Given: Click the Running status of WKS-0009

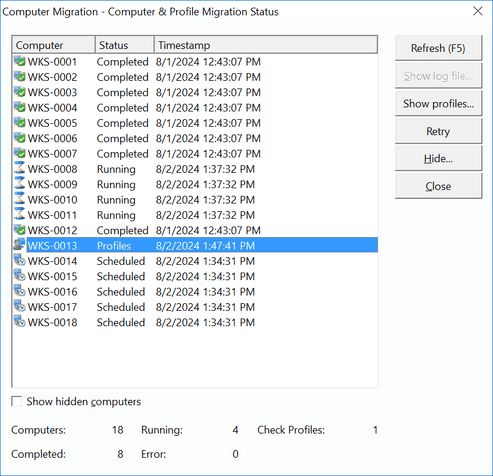Looking at the screenshot, I should click(116, 184).
